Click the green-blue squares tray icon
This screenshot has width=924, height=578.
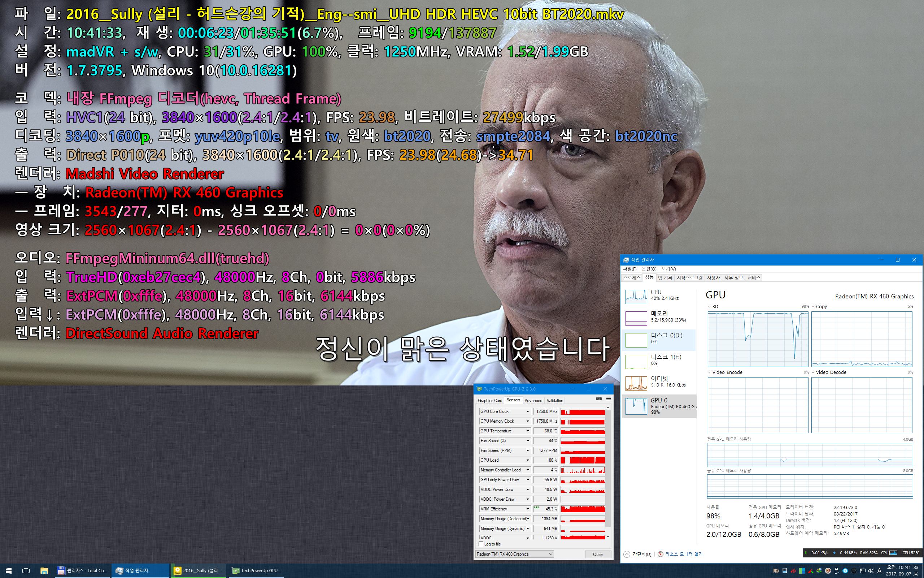(802, 571)
